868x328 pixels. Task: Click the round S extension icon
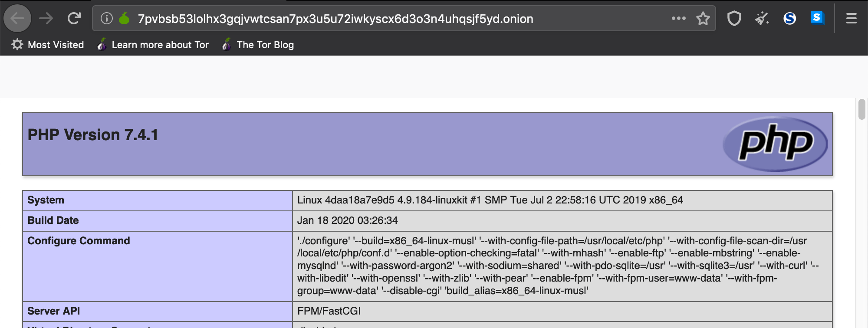pos(789,19)
